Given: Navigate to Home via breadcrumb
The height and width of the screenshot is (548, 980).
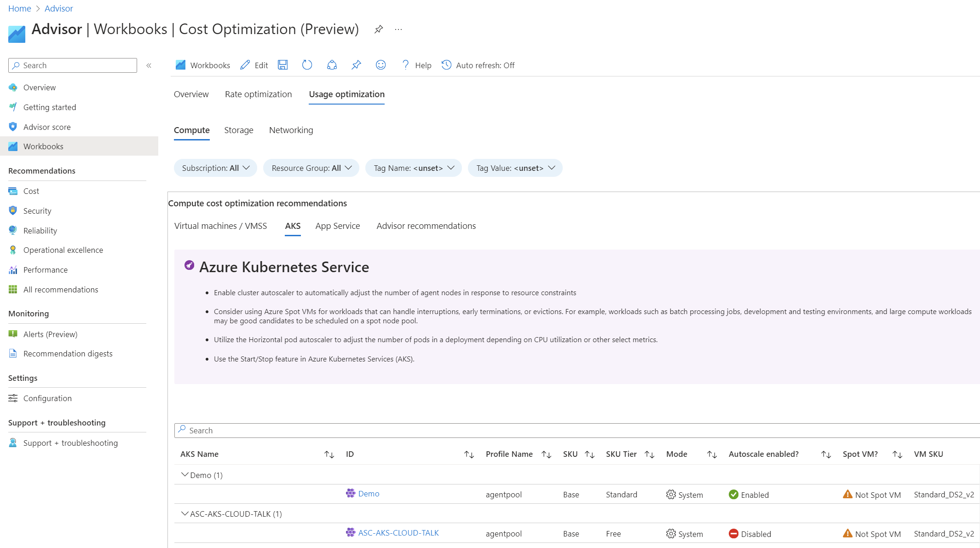Looking at the screenshot, I should [19, 8].
